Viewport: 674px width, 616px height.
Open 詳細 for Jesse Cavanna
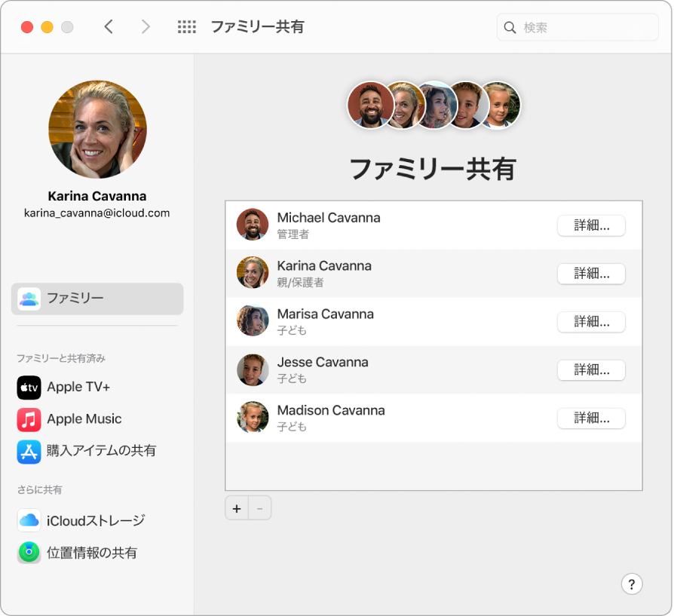(591, 370)
